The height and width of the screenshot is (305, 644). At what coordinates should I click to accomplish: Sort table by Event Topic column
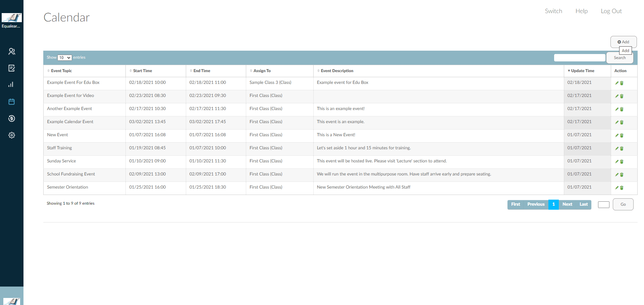coord(85,71)
